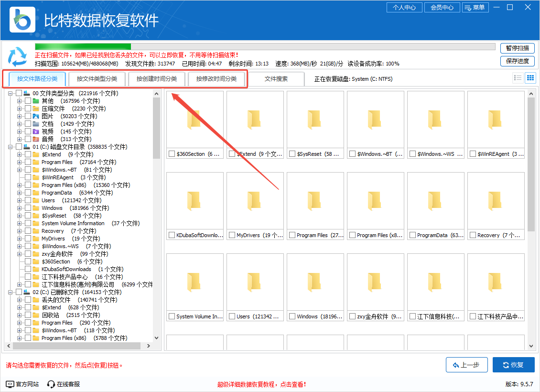Click the 02 (C:) deleted files drive icon

tap(27, 292)
